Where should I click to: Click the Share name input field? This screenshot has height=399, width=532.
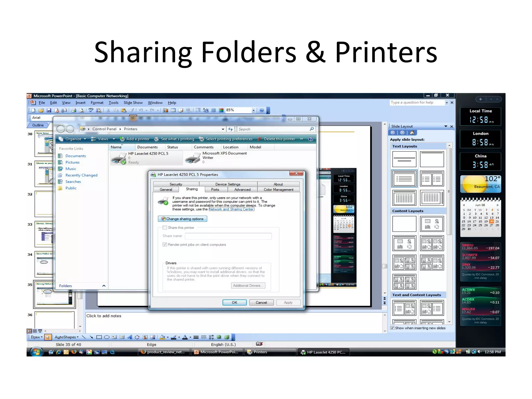228,236
